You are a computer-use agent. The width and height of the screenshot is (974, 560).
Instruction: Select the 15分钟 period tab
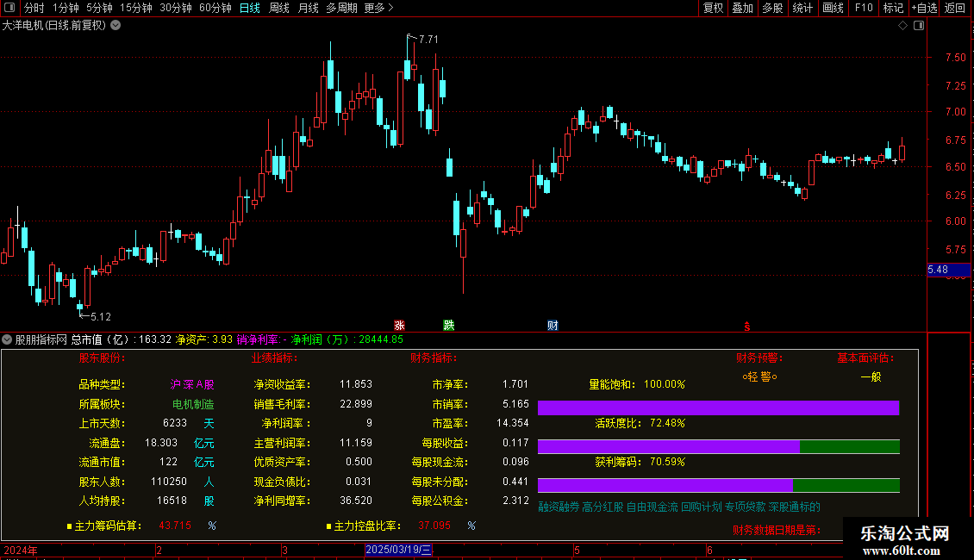[x=135, y=8]
